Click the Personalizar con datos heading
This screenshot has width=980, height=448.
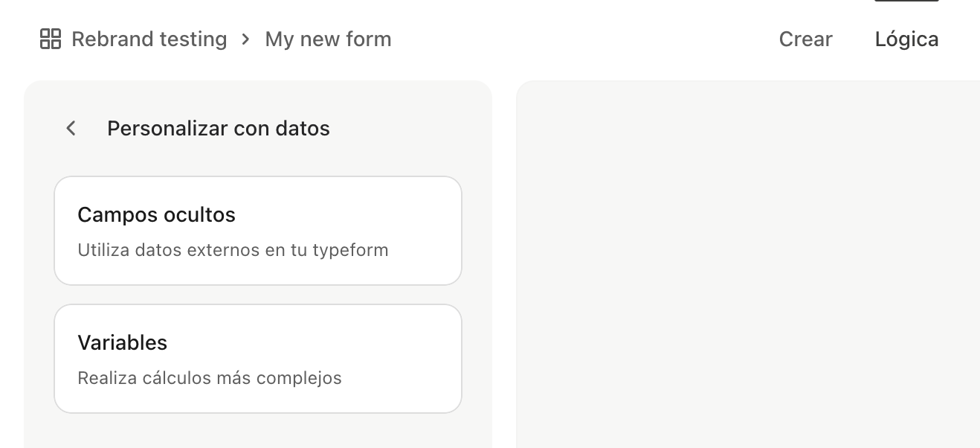219,128
